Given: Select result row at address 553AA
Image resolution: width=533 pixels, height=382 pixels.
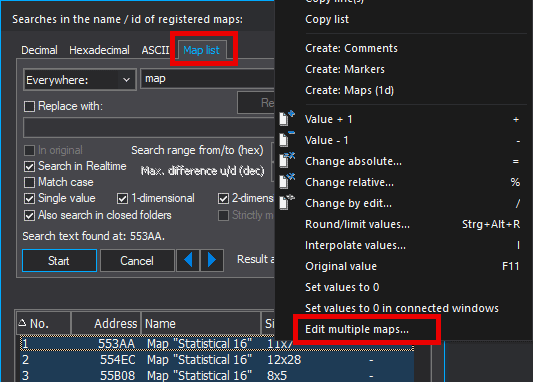Looking at the screenshot, I should coord(217,344).
